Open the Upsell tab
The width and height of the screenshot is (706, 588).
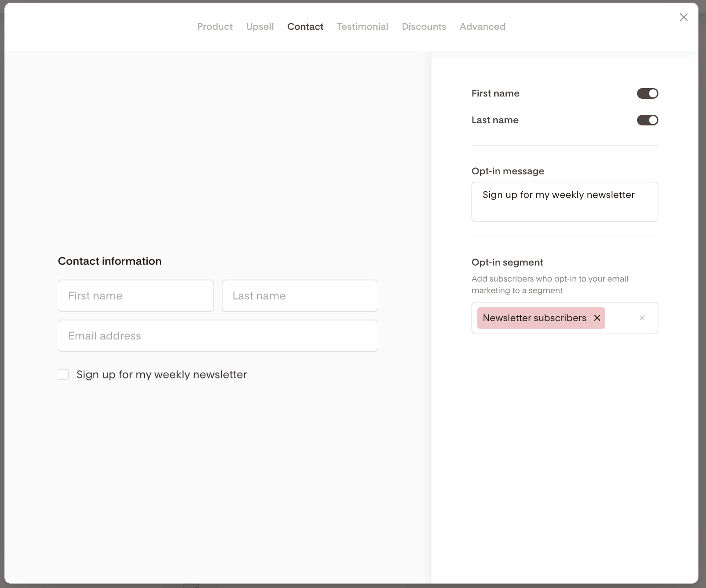(260, 27)
